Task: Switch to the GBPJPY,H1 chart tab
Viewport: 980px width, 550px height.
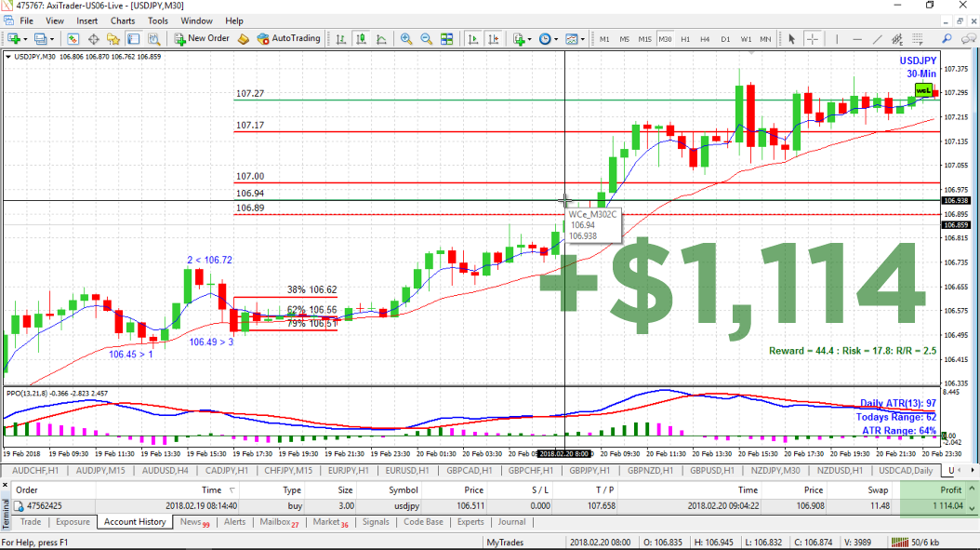Action: click(589, 471)
